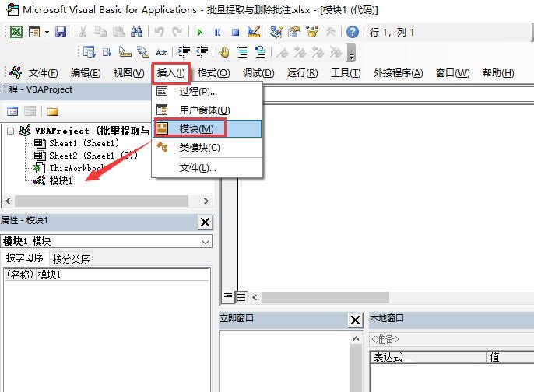Open the 工具(T) menu
Viewport: 534px width, 392px height.
click(346, 73)
